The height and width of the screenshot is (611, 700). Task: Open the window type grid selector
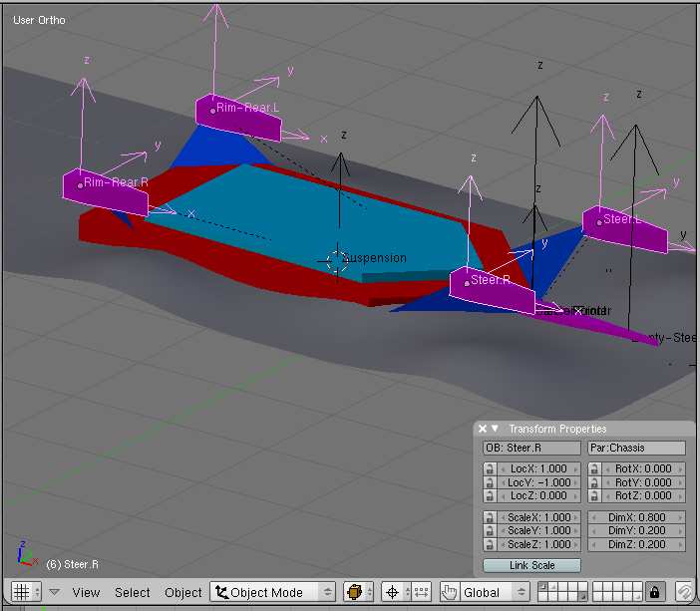click(x=26, y=592)
